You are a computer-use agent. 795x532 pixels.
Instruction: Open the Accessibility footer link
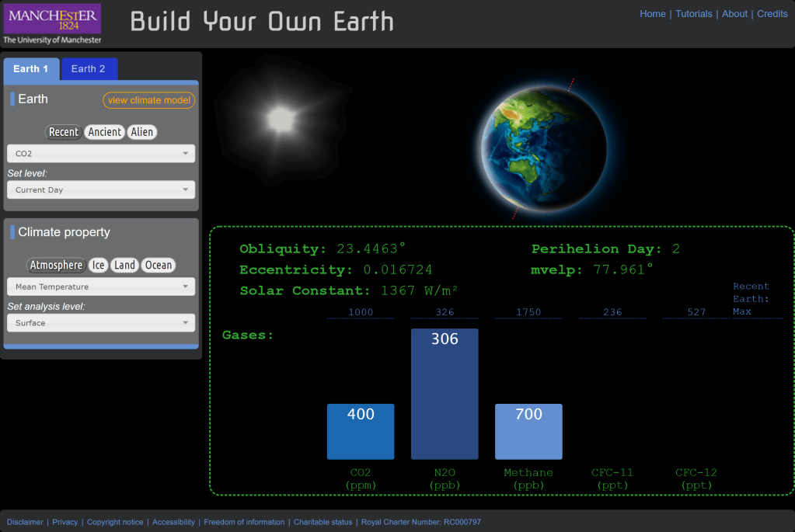(173, 522)
